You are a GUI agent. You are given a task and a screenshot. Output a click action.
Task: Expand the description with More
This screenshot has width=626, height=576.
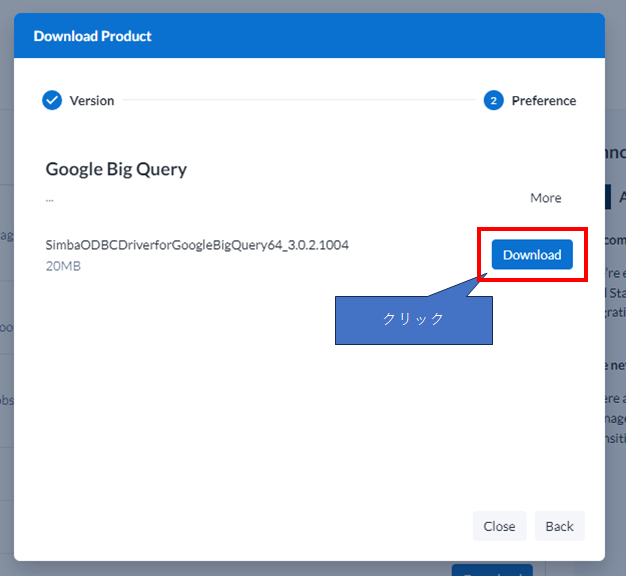[x=545, y=198]
